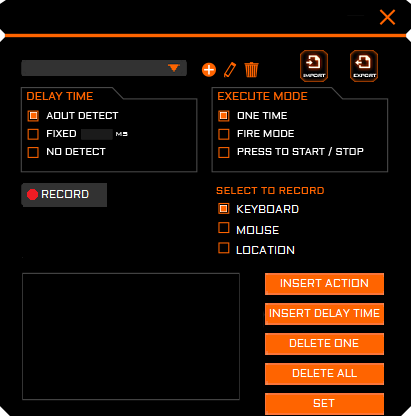Click the pencil edit macro name icon
411x417 pixels.
230,70
